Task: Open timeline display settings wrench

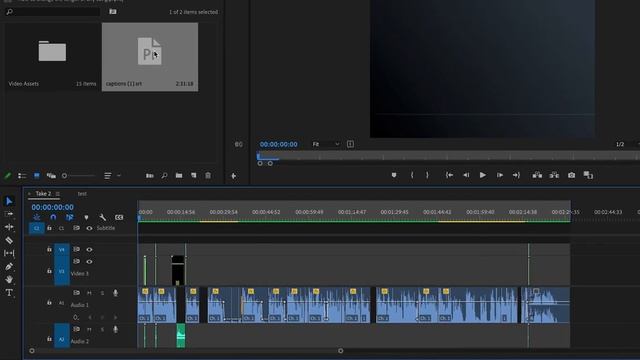Action: pos(102,218)
